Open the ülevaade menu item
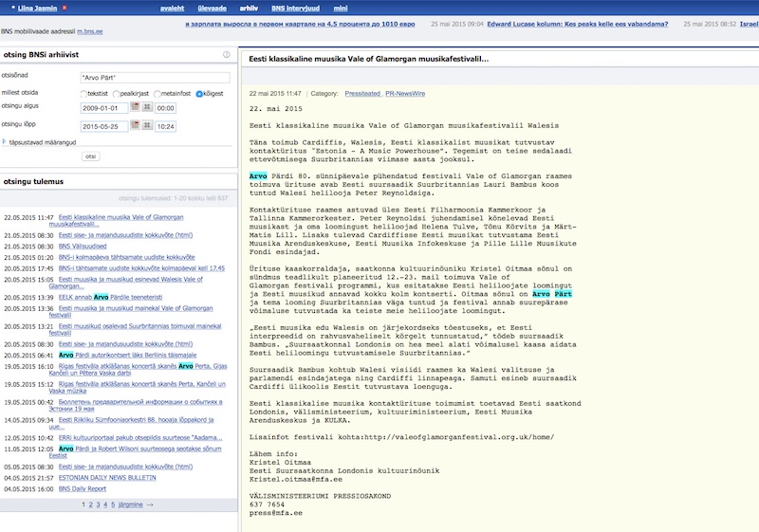The height and width of the screenshot is (532, 759). point(212,9)
